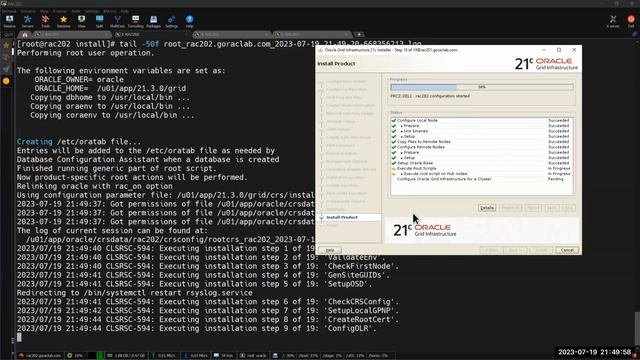The height and width of the screenshot is (360, 640).
Task: Click the terminal vertical scrollbar
Action: pyautogui.click(x=637, y=329)
